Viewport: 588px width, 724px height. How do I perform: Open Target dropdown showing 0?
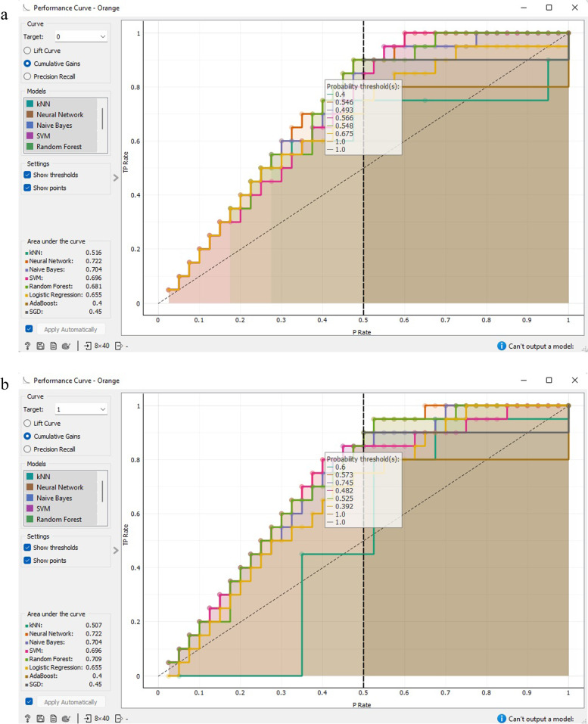point(80,36)
